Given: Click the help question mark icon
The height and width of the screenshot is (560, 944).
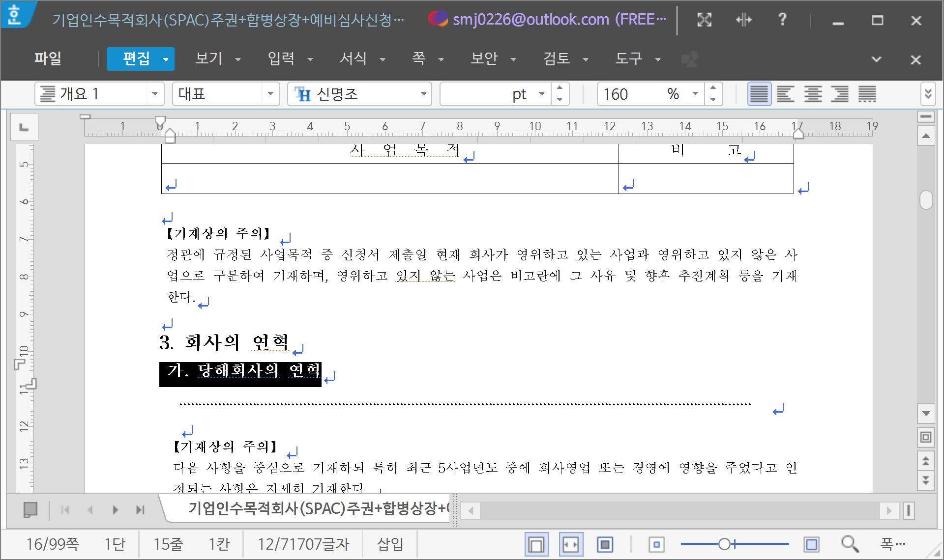Looking at the screenshot, I should pos(782,20).
